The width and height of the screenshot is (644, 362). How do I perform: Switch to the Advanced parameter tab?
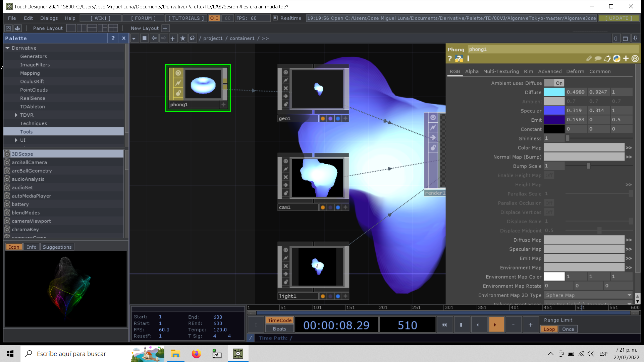[x=550, y=71]
